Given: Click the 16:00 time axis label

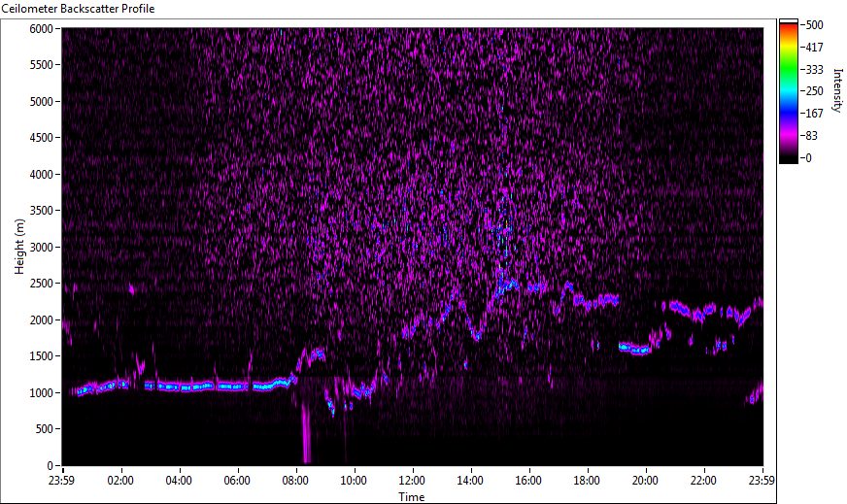Looking at the screenshot, I should click(x=528, y=481).
